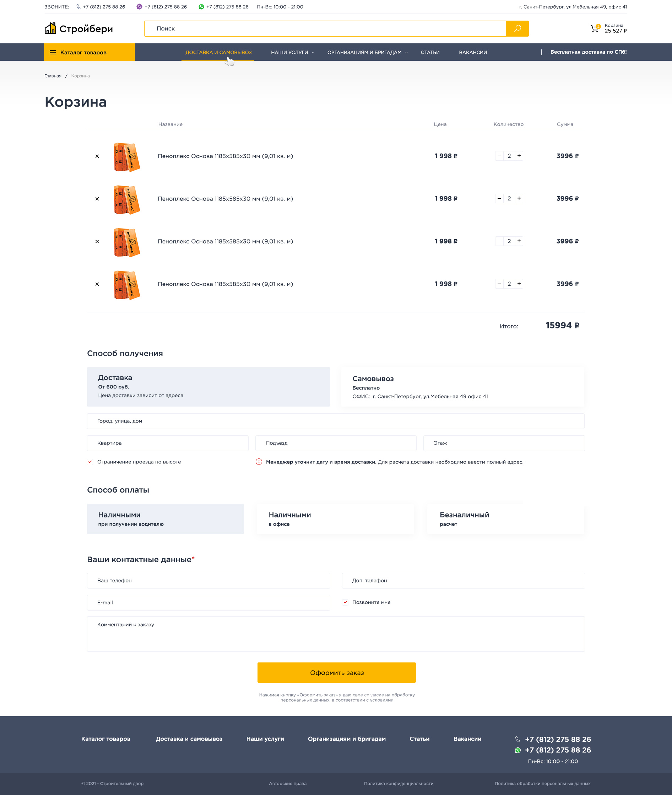Image resolution: width=672 pixels, height=795 pixels.
Task: Open footer link Организациям и бригадам
Action: (x=347, y=739)
